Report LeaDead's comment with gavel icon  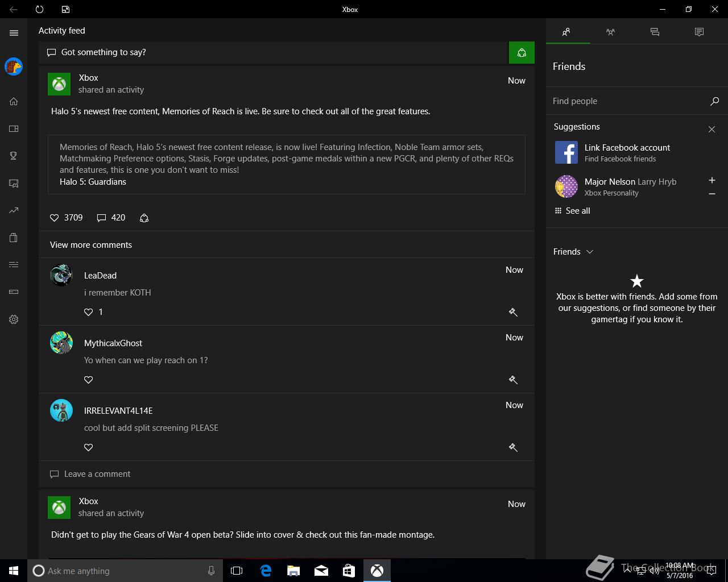[x=513, y=312]
